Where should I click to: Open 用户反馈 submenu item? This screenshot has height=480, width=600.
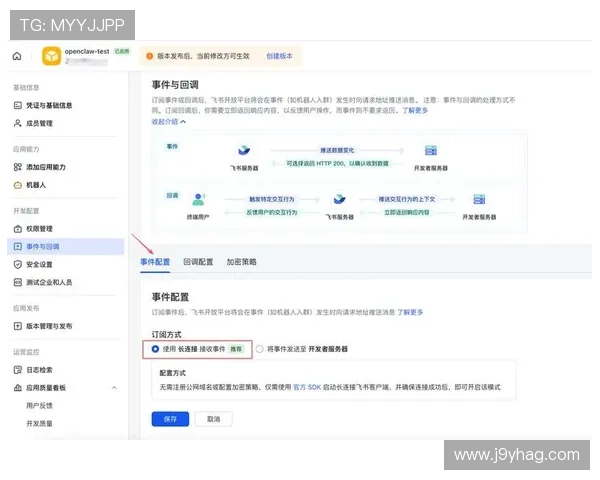click(39, 406)
